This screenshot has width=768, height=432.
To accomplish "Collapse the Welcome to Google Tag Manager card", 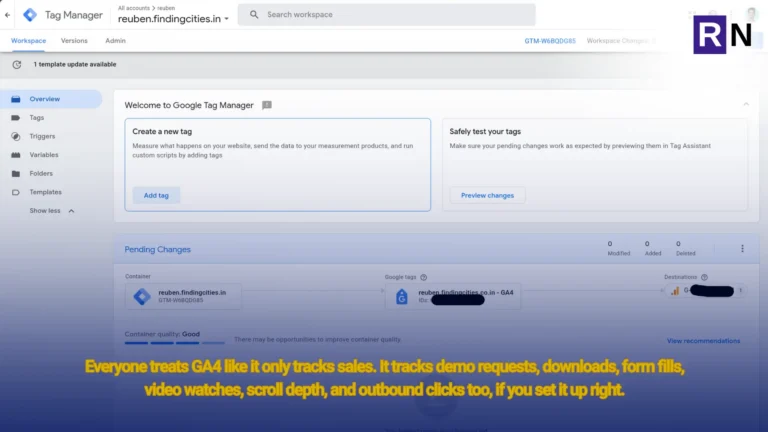I will (x=746, y=104).
